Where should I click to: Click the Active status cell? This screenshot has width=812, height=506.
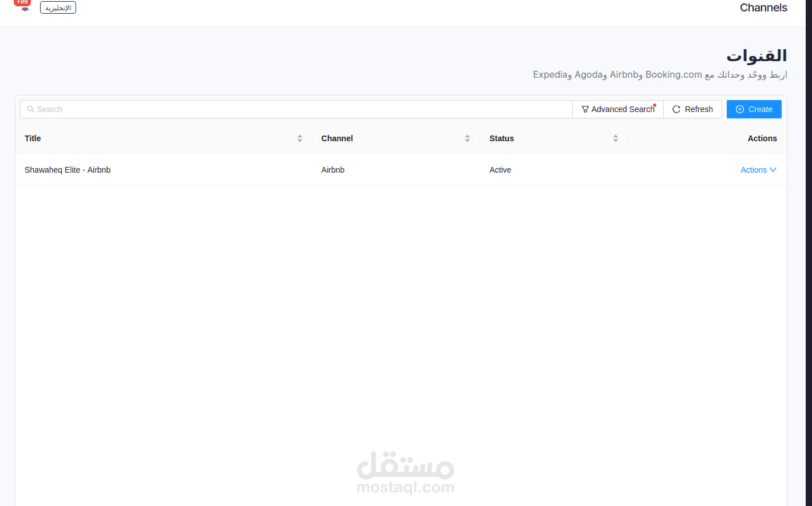(500, 170)
